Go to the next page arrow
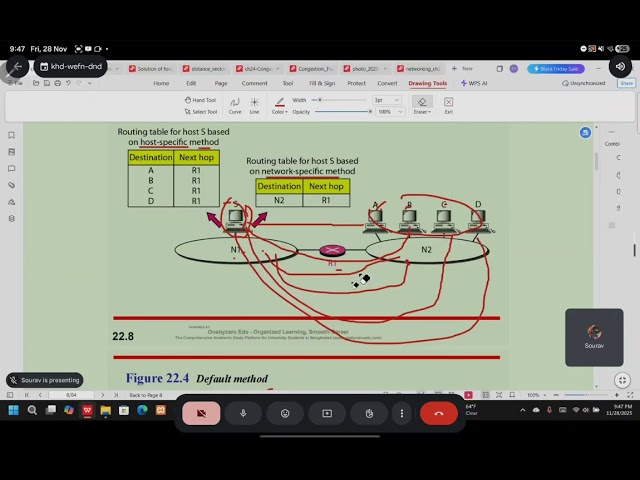The image size is (640, 480). point(102,395)
